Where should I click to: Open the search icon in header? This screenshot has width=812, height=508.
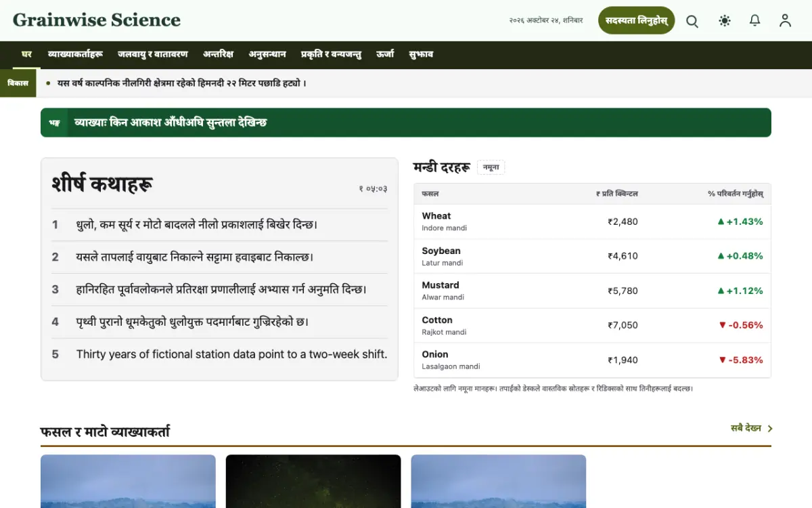(x=692, y=21)
